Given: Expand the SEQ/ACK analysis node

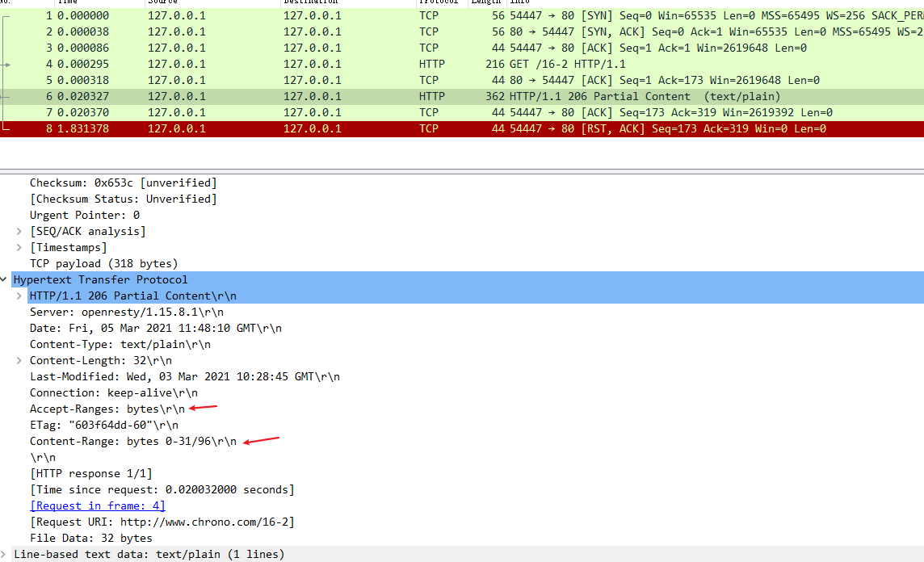Looking at the screenshot, I should pyautogui.click(x=20, y=232).
